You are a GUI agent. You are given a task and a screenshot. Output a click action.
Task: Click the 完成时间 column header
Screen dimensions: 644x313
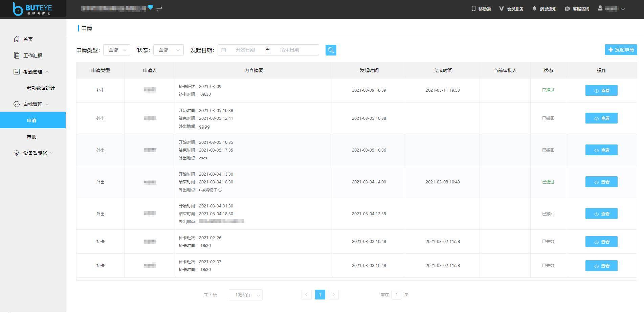pos(443,70)
